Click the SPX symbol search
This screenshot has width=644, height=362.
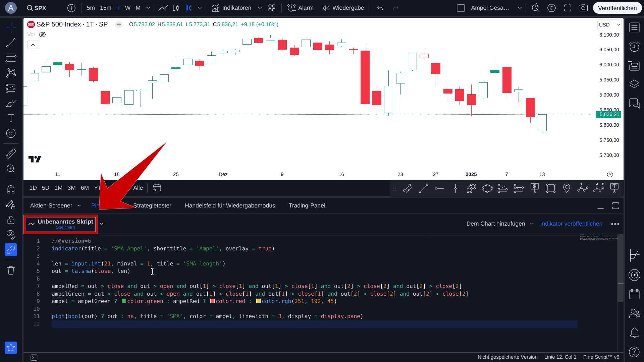pos(37,8)
